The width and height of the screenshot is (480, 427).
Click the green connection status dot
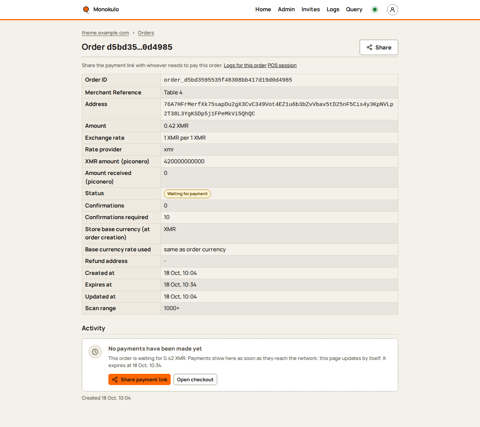pos(375,10)
